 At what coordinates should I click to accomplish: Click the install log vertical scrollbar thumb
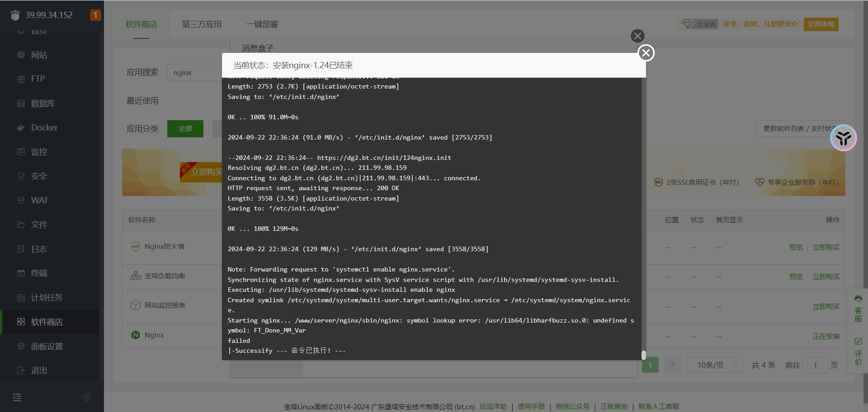(x=644, y=355)
